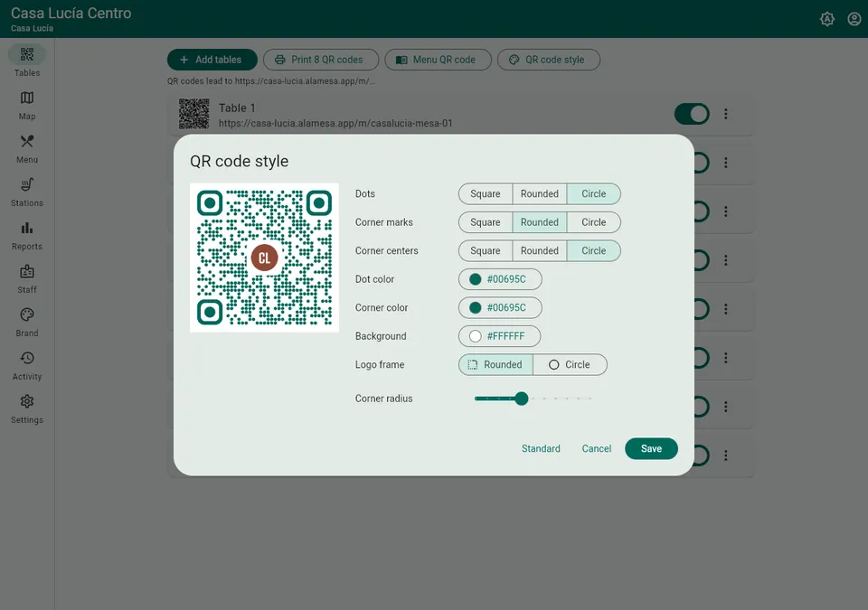Open the Tables section in sidebar
This screenshot has width=868, height=610.
pyautogui.click(x=26, y=61)
